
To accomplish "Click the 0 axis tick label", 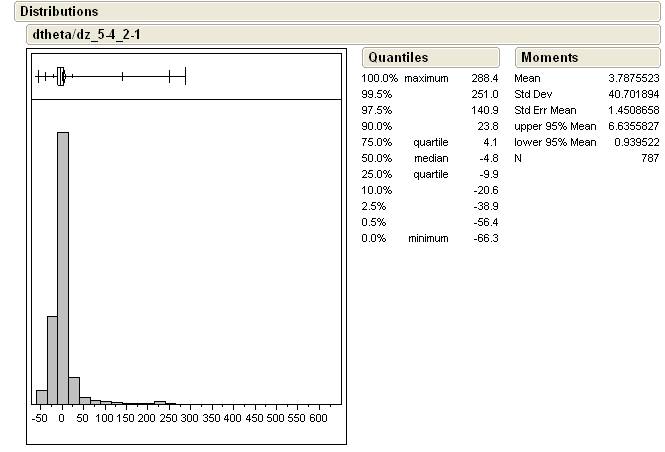I will (62, 418).
